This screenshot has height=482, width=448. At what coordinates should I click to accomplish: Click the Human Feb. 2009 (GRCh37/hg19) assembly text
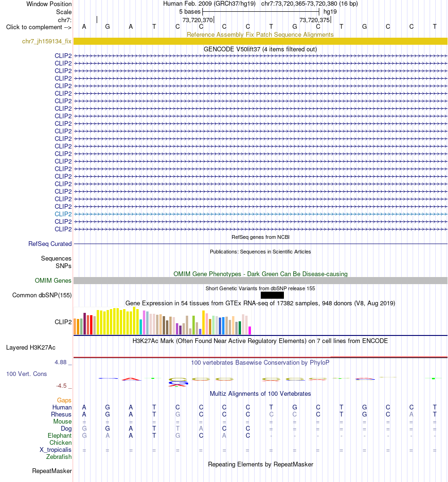[209, 4]
